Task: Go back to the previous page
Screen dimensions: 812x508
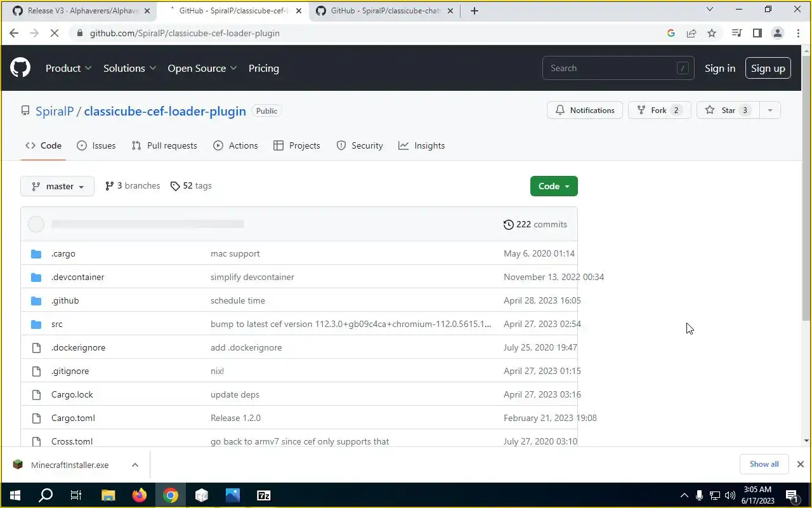Action: click(14, 33)
